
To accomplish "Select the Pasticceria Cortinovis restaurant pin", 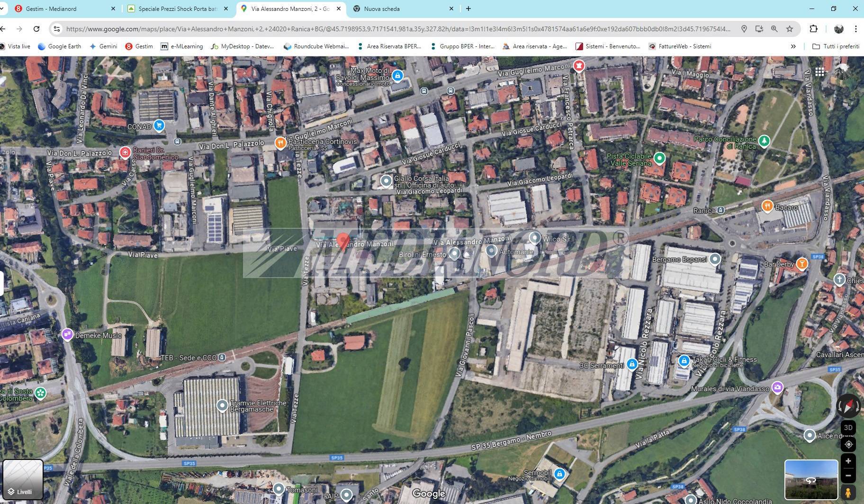I will click(x=280, y=142).
